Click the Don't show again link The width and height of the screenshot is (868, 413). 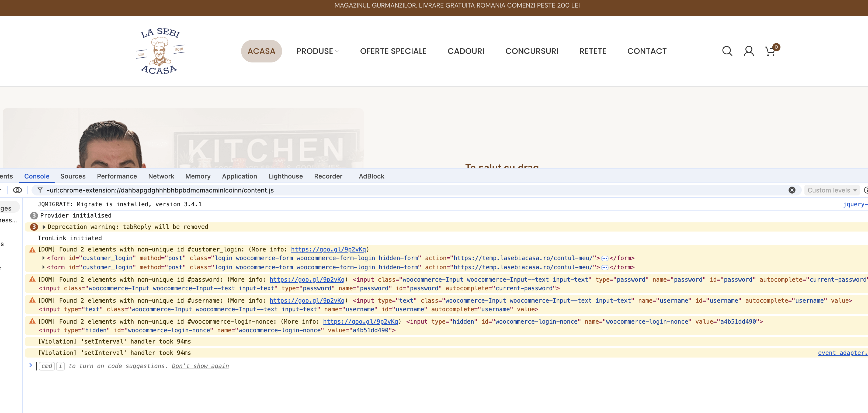pyautogui.click(x=200, y=366)
